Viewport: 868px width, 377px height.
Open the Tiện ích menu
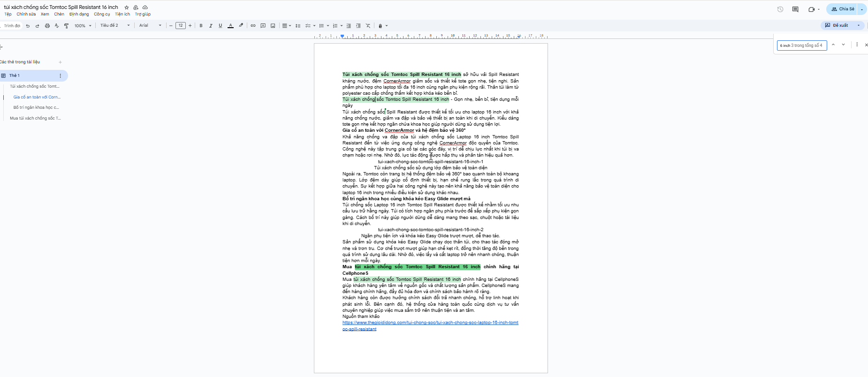coord(122,14)
